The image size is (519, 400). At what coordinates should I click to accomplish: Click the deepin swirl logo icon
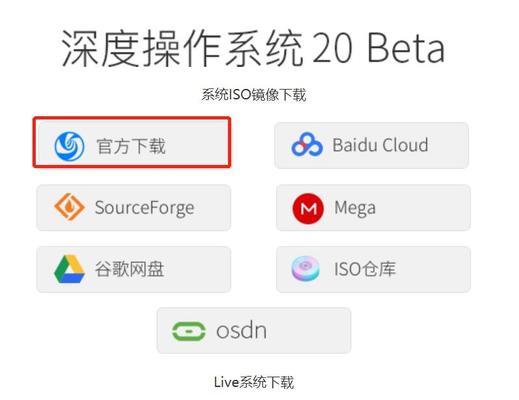point(69,146)
